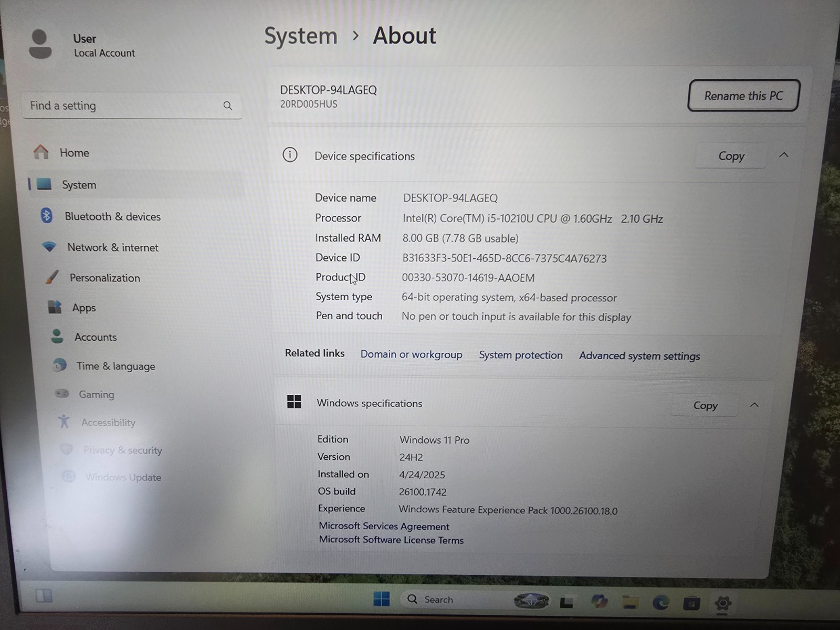The width and height of the screenshot is (840, 630).
Task: Open Task View from the taskbar
Action: 566,602
